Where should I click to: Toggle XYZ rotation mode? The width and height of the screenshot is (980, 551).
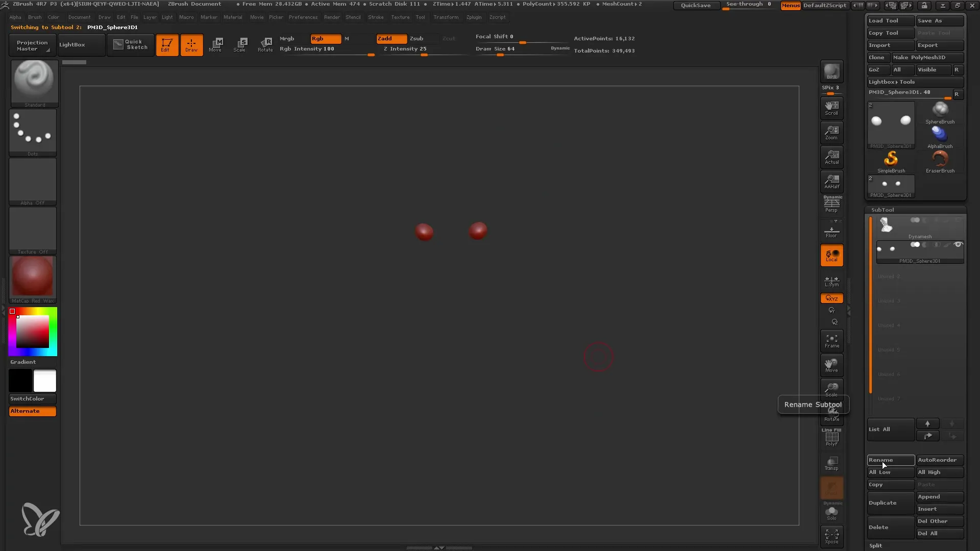pyautogui.click(x=831, y=298)
